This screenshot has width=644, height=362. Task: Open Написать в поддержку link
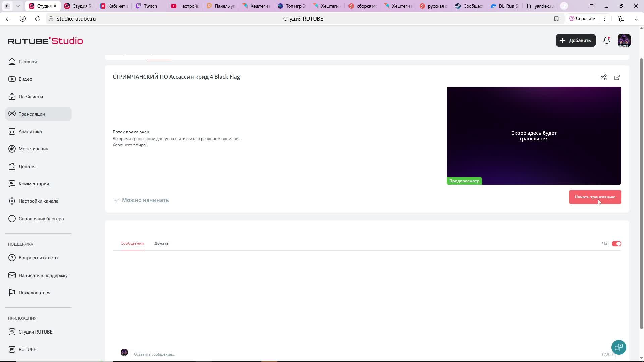click(x=43, y=275)
